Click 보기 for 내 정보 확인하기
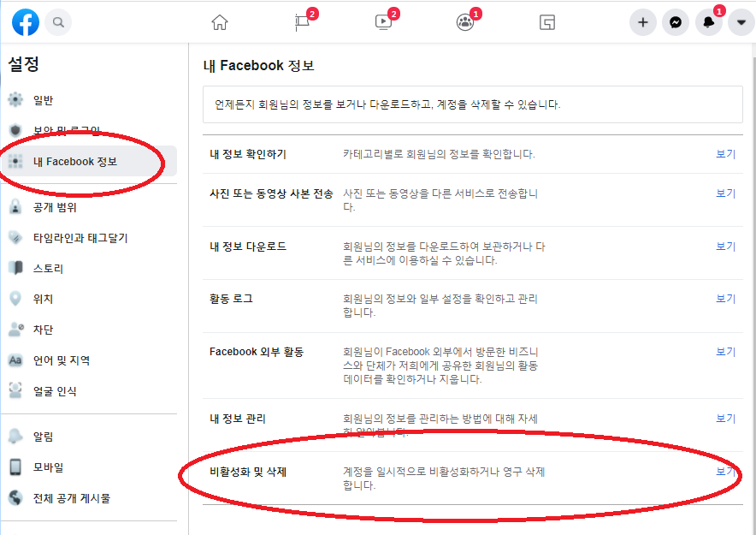The width and height of the screenshot is (756, 535). [x=725, y=154]
